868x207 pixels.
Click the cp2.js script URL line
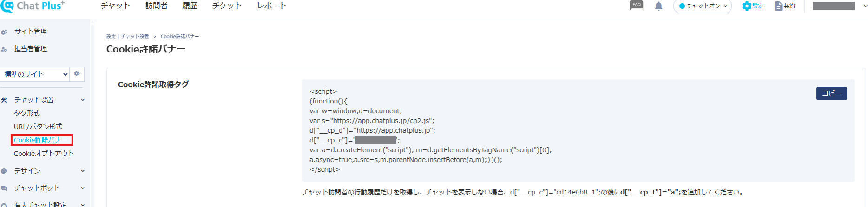click(x=372, y=121)
